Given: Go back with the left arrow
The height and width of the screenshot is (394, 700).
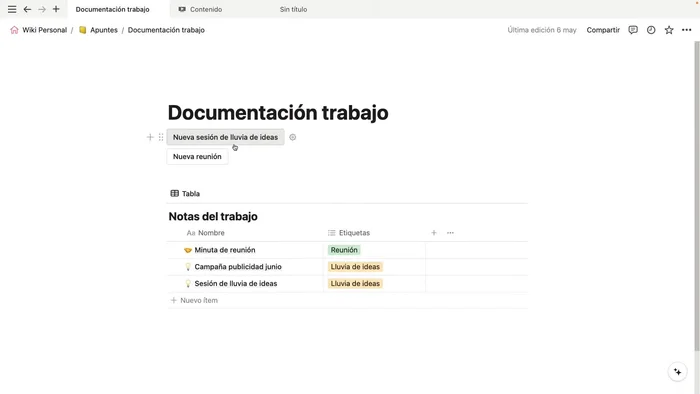Looking at the screenshot, I should (x=27, y=9).
